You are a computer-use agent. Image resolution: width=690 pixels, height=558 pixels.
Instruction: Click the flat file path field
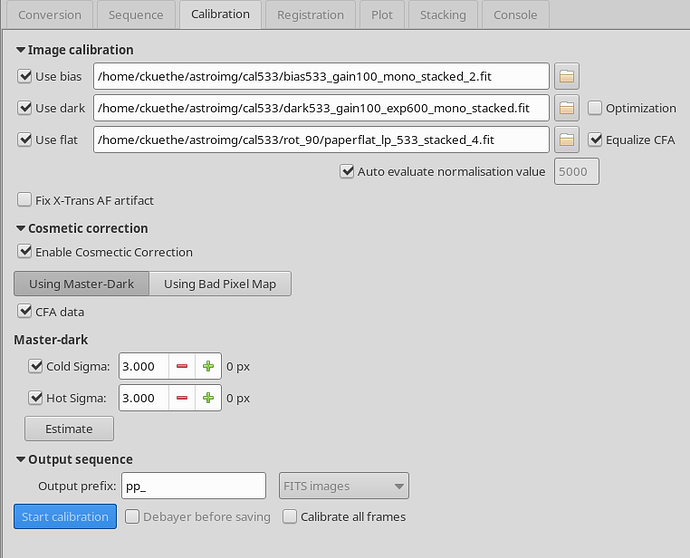tap(321, 140)
